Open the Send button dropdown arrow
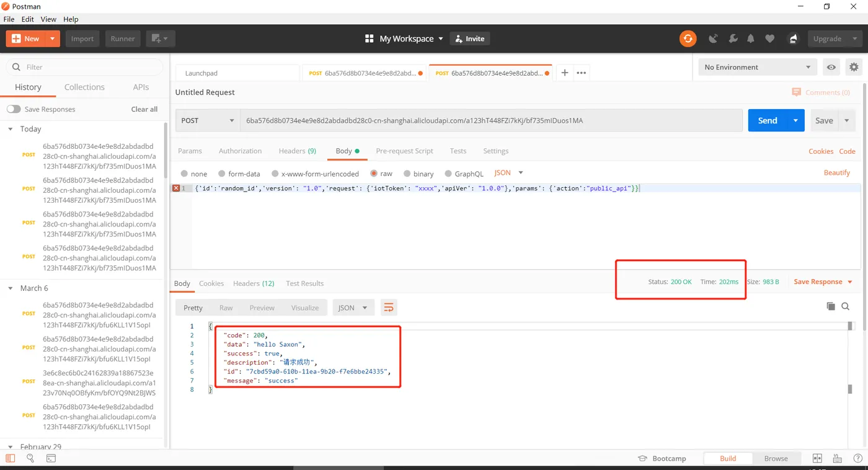 pos(795,120)
